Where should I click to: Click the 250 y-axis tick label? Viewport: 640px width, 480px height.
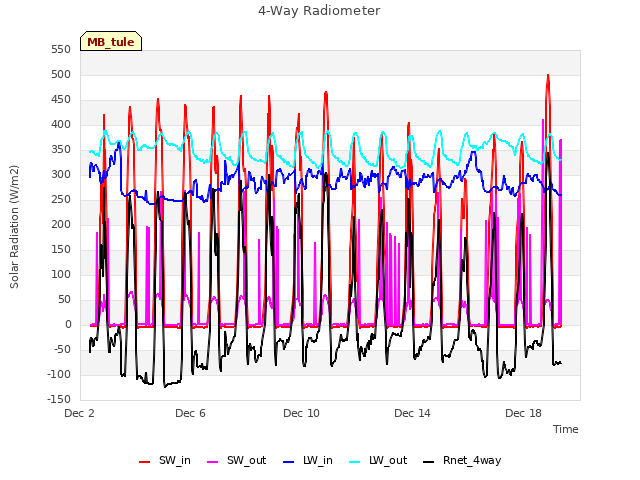click(x=61, y=200)
